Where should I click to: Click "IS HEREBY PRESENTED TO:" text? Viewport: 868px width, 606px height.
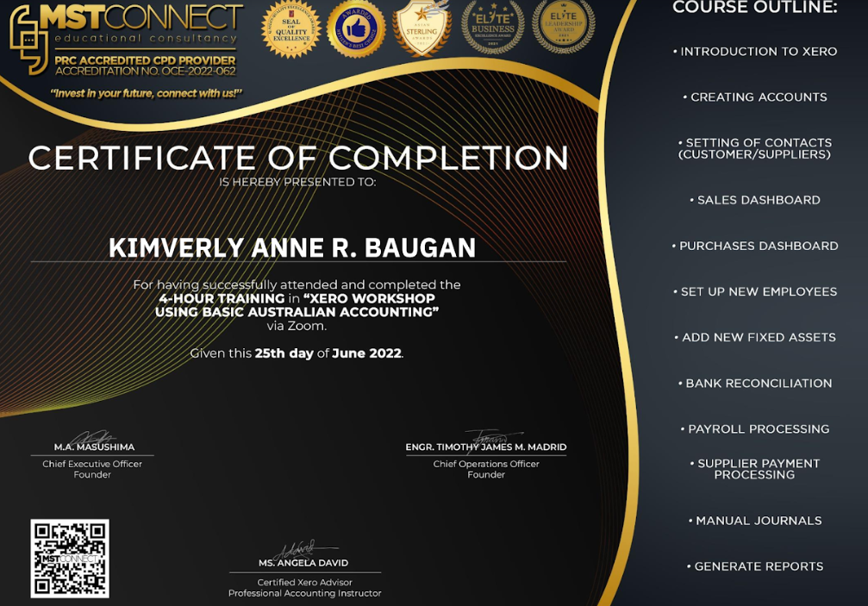pos(297,182)
